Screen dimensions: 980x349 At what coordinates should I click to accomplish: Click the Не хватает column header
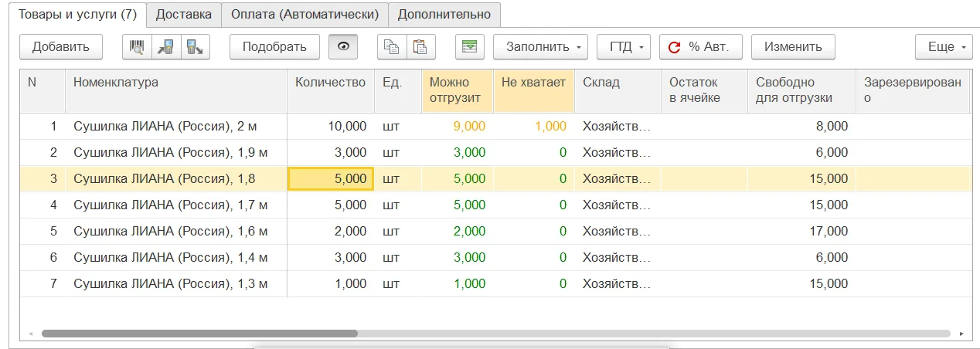(533, 90)
